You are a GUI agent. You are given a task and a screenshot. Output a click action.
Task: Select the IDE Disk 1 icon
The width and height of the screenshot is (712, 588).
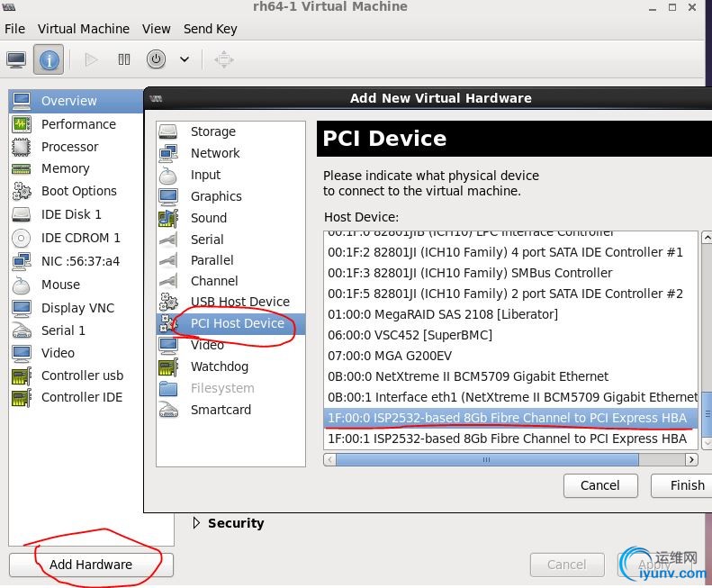[x=22, y=214]
